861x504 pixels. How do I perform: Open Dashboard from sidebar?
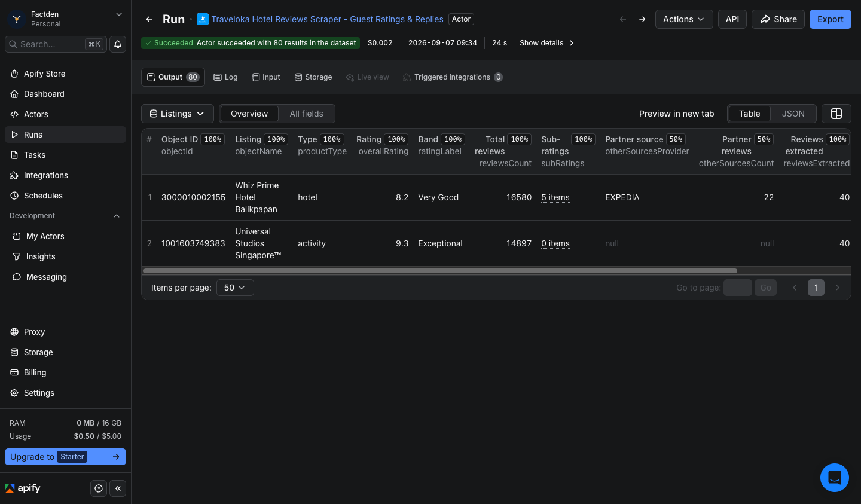pos(66,94)
